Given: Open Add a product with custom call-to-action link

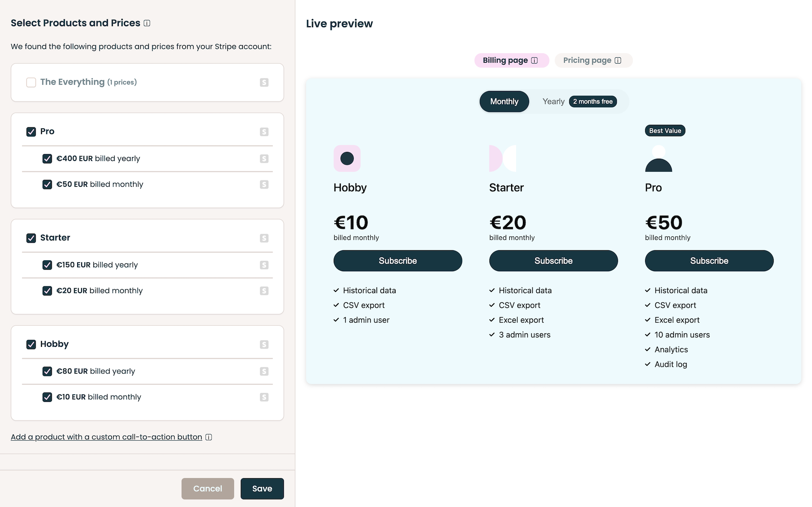Looking at the screenshot, I should [106, 437].
